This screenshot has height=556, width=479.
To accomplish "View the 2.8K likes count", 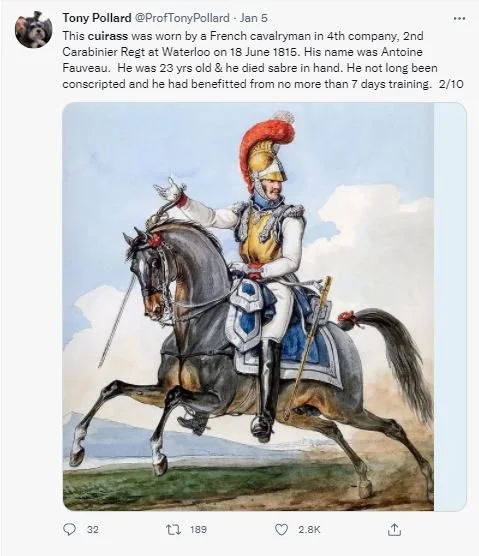I will (x=309, y=530).
